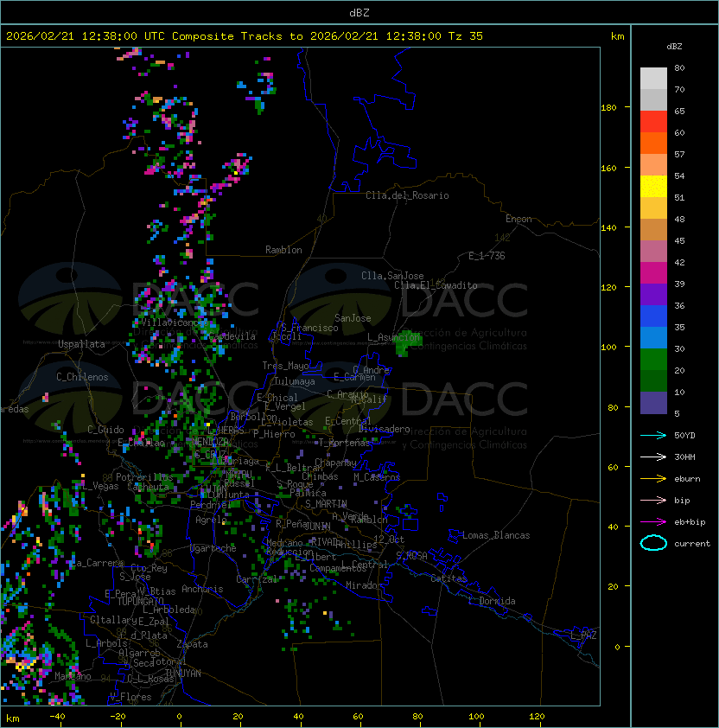
Task: Select the magenta 42–39 dBZ legend swatch
Action: click(x=653, y=273)
